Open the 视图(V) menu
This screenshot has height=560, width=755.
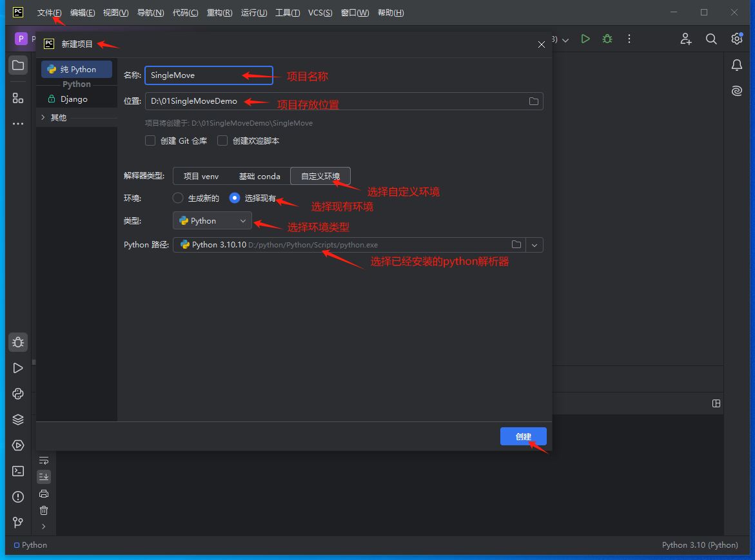(x=115, y=12)
